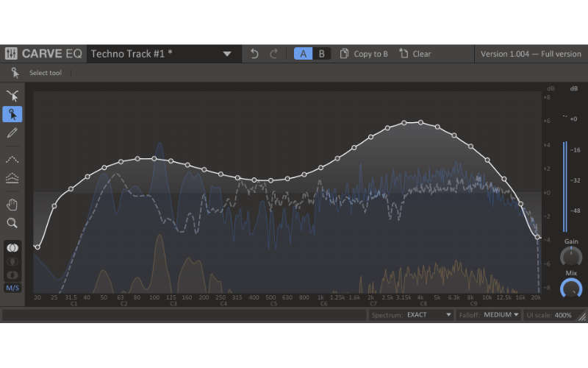Click the Select tool hint text
Screen dimensions: 588x368
(46, 73)
